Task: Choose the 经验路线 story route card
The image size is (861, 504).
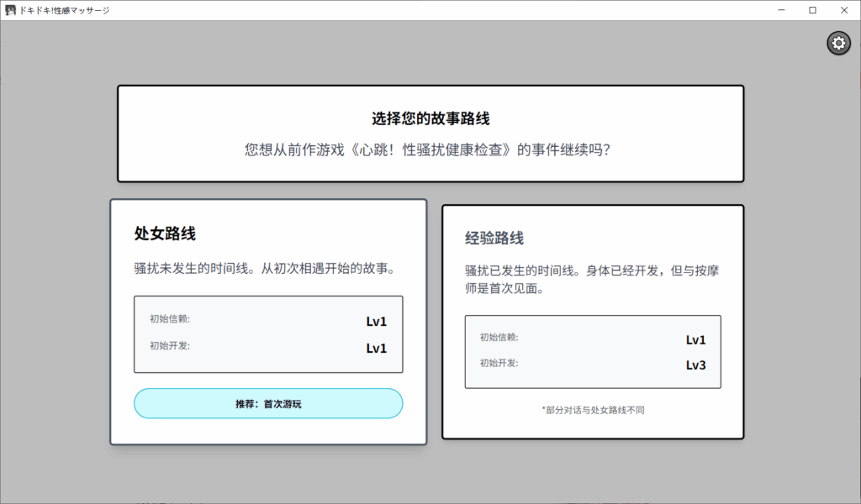Action: (593, 322)
